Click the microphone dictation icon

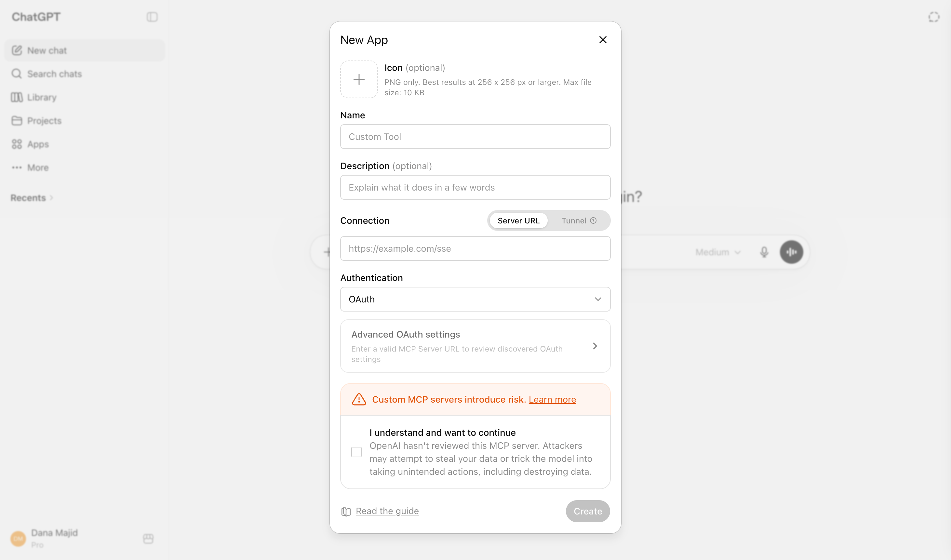pos(764,252)
